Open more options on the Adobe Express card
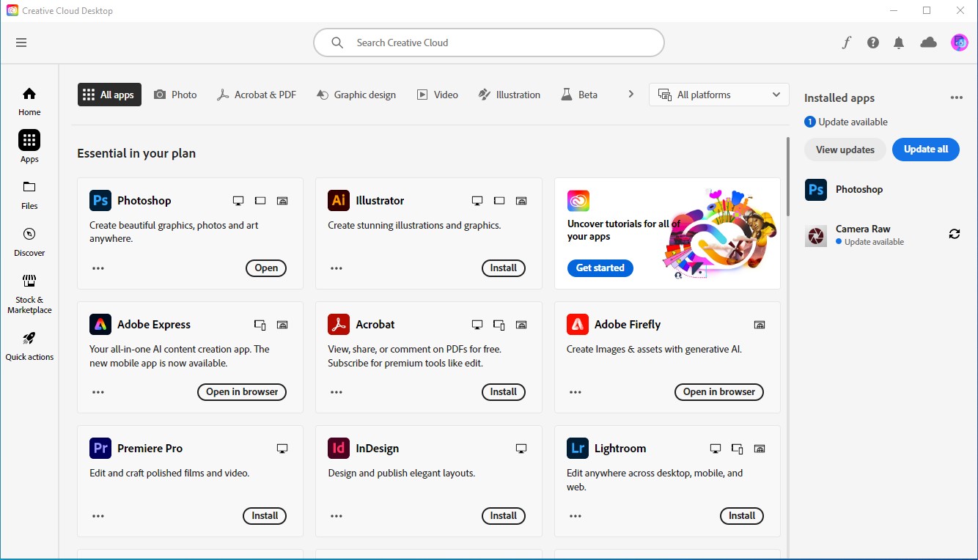The image size is (978, 560). 98,392
